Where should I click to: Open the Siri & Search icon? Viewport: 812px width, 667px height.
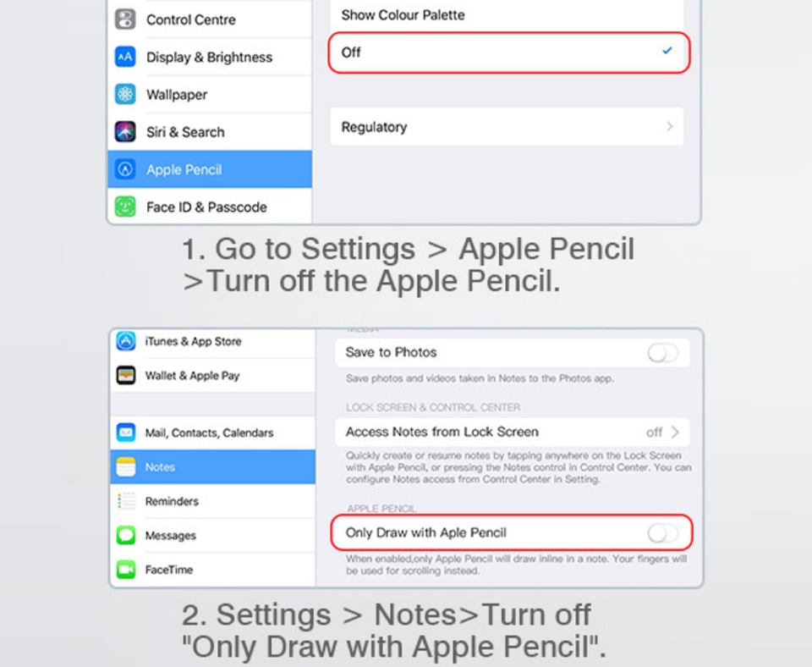[125, 132]
